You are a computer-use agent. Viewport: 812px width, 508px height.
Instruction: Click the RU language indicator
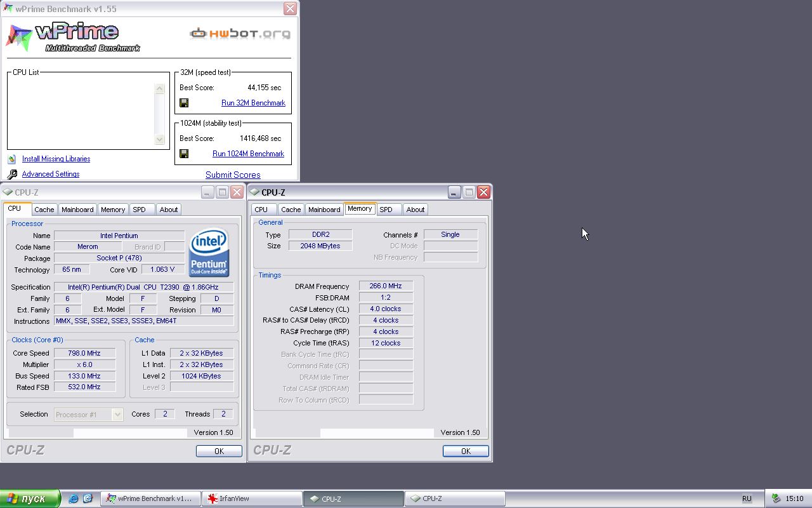(x=747, y=498)
